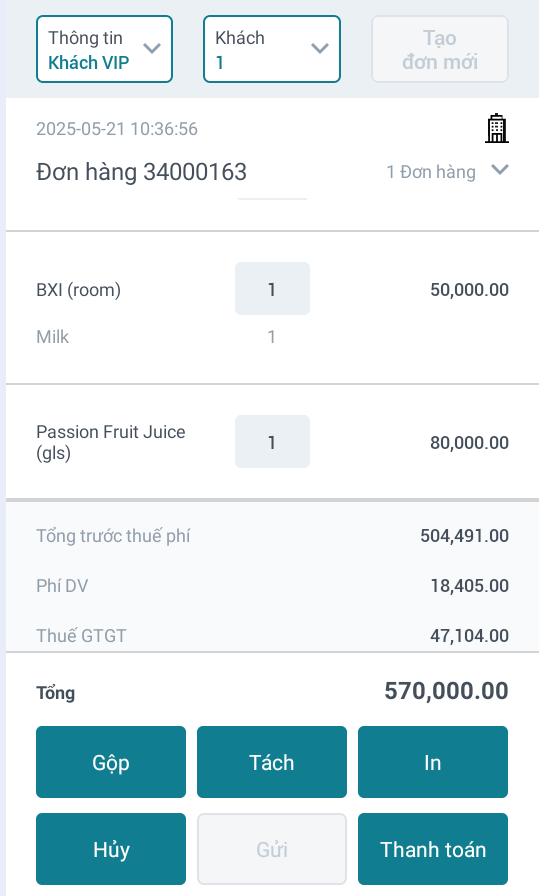Viewport: 539px width, 896px height.
Task: Click the 50,000.00 price of BXI (room)
Action: 469,290
